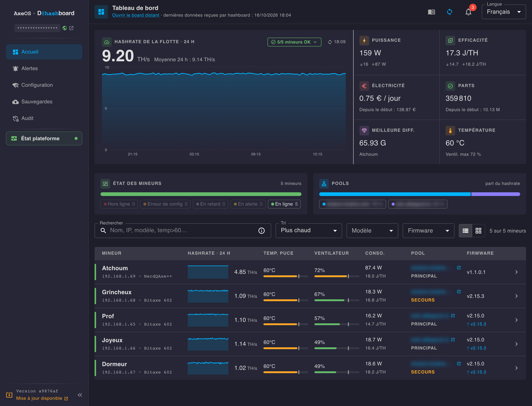532x406 pixels.
Task: Open the Modèle filter dropdown
Action: (372, 230)
